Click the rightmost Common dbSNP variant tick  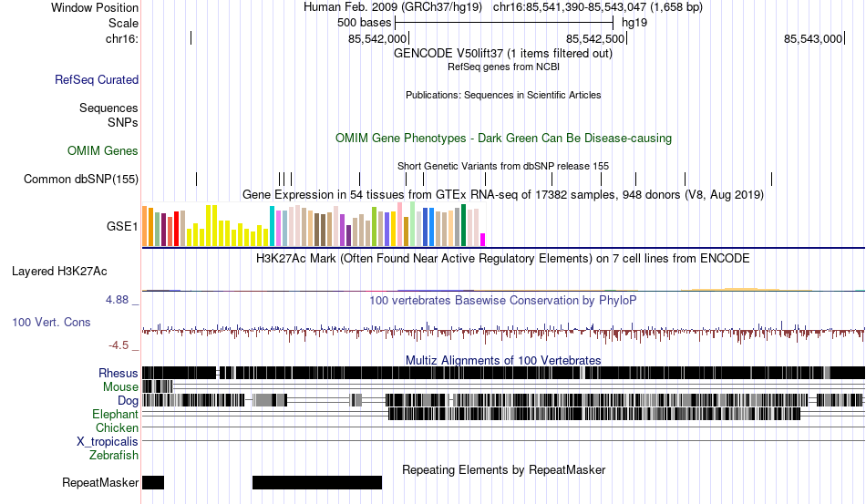point(771,179)
